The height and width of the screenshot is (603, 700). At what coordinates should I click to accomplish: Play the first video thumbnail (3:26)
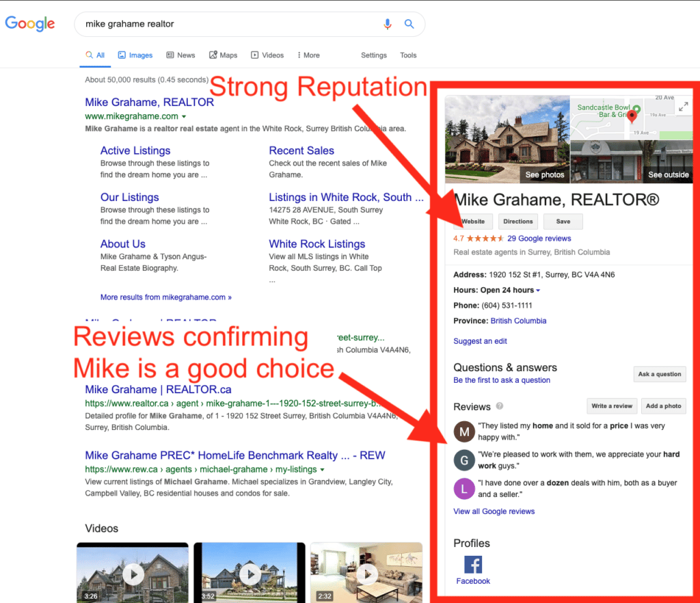[x=133, y=573]
